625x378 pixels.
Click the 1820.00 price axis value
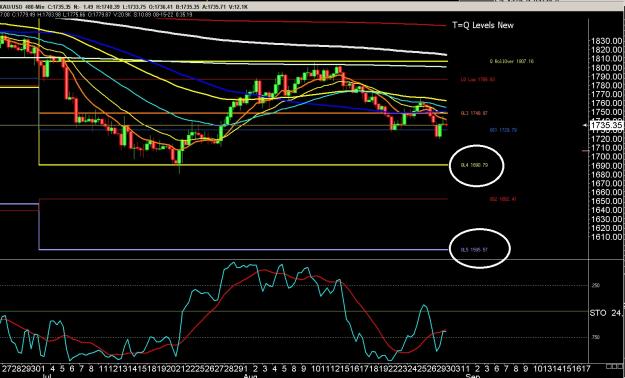click(x=606, y=49)
